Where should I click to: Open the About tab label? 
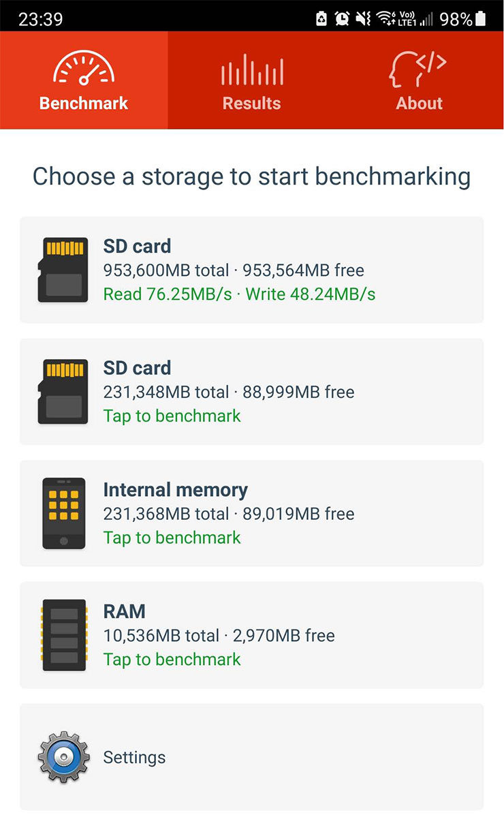click(420, 104)
